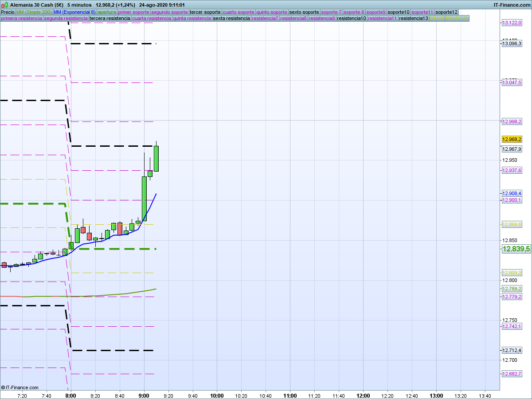
Task: Open the sexta resistencia label
Action: [231, 19]
